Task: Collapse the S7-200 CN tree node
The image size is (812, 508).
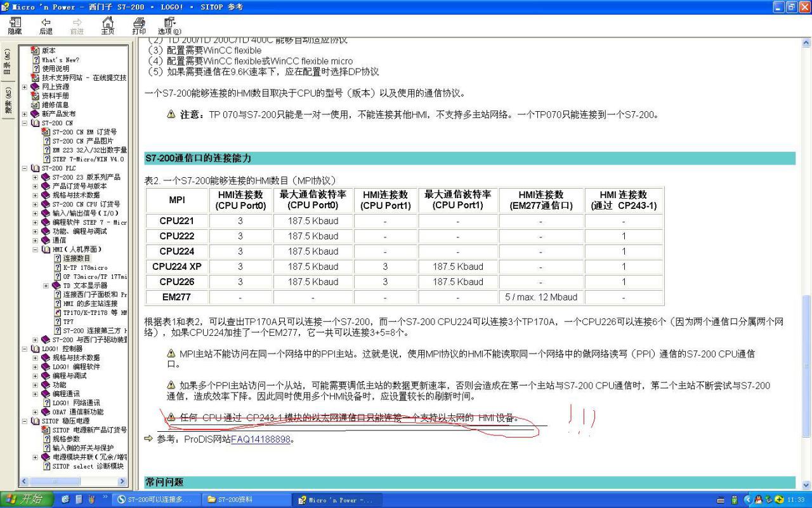Action: click(25, 123)
